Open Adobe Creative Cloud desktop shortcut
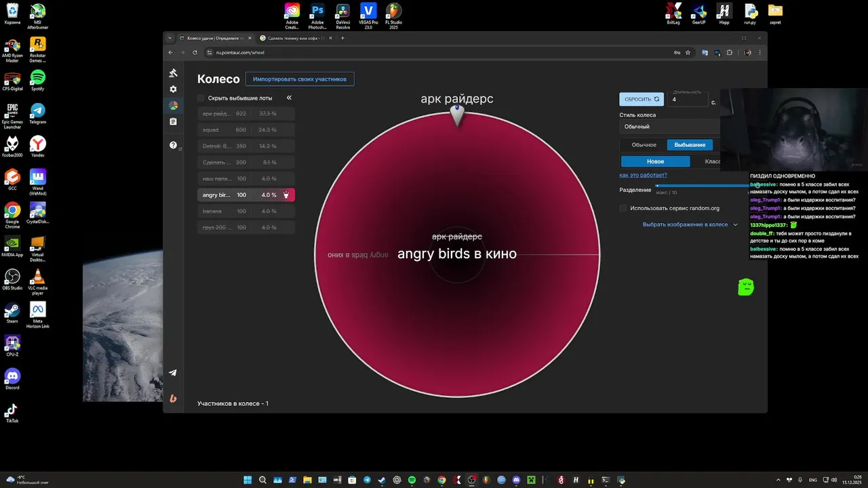 [x=292, y=16]
